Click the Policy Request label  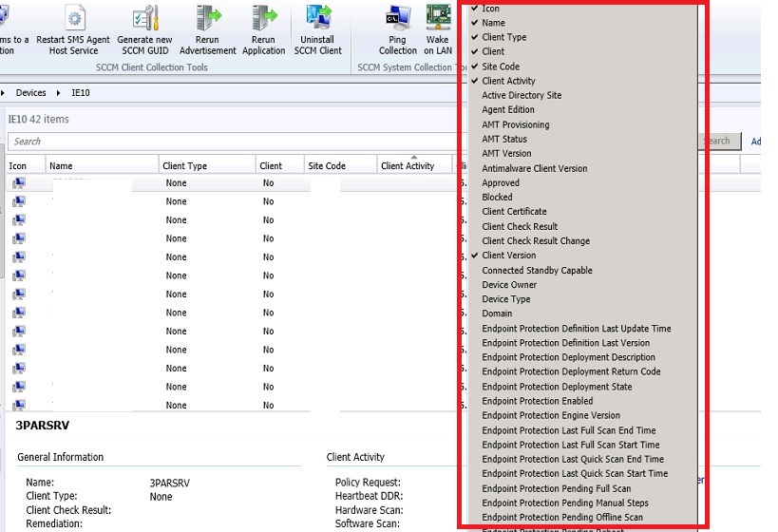tap(368, 483)
